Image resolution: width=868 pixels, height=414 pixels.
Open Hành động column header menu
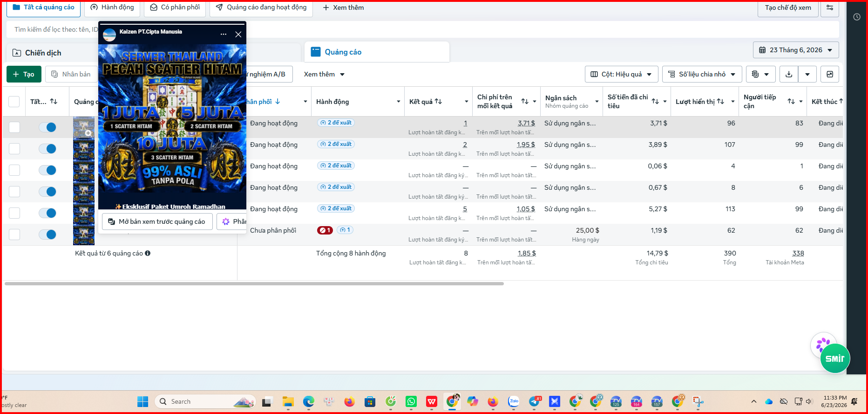pyautogui.click(x=399, y=102)
